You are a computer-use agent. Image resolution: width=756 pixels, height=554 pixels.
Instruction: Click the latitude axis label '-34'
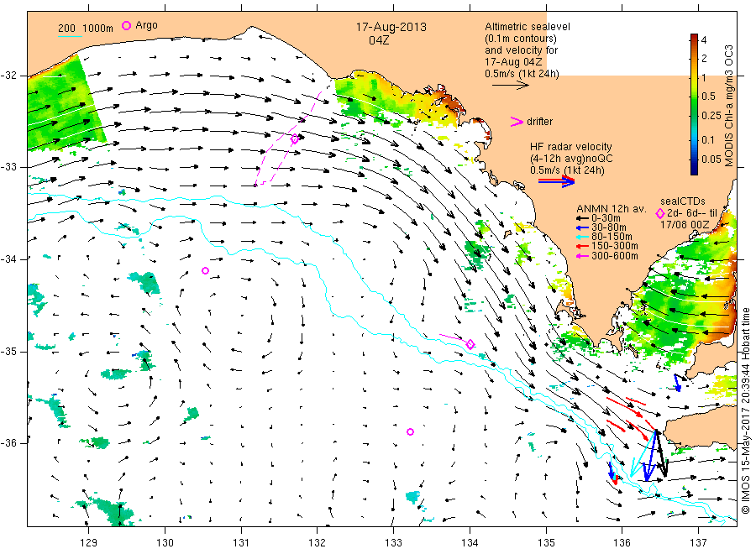[8, 259]
